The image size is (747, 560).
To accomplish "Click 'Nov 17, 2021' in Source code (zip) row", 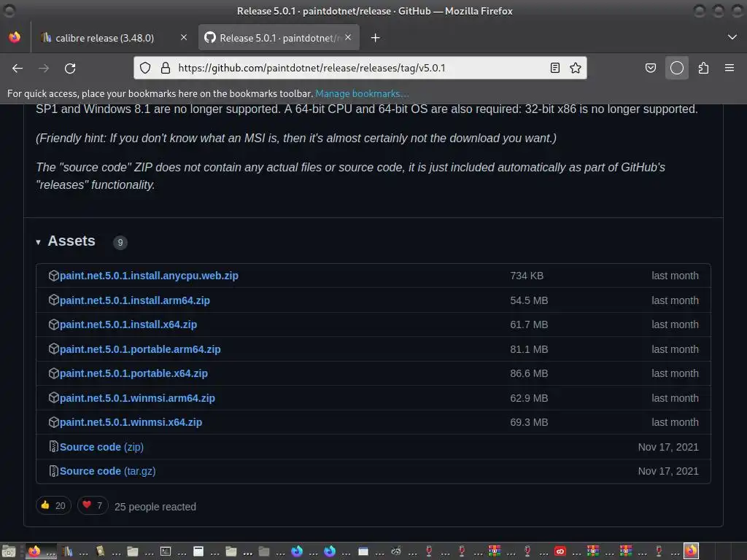I will (668, 447).
